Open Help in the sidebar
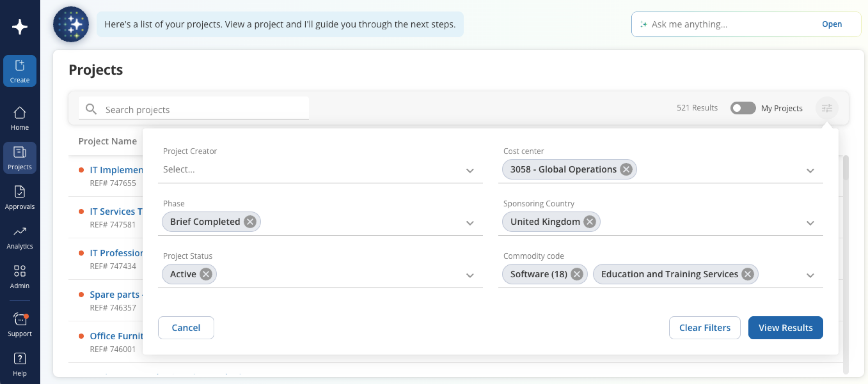 click(20, 364)
